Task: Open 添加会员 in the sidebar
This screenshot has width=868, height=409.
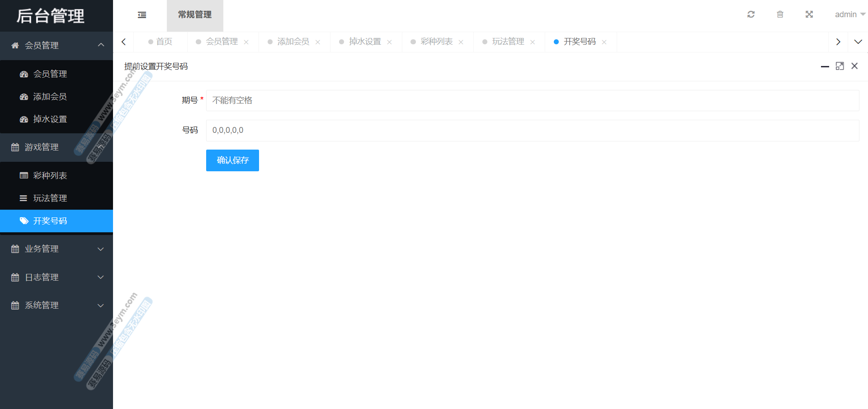Action: [x=50, y=97]
